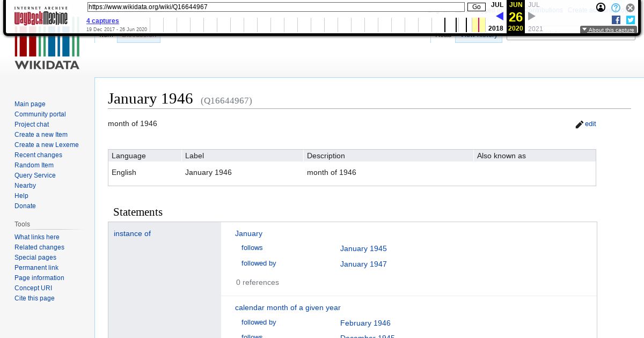Select the 2018 year in timeline
The width and height of the screenshot is (644, 338).
click(496, 28)
